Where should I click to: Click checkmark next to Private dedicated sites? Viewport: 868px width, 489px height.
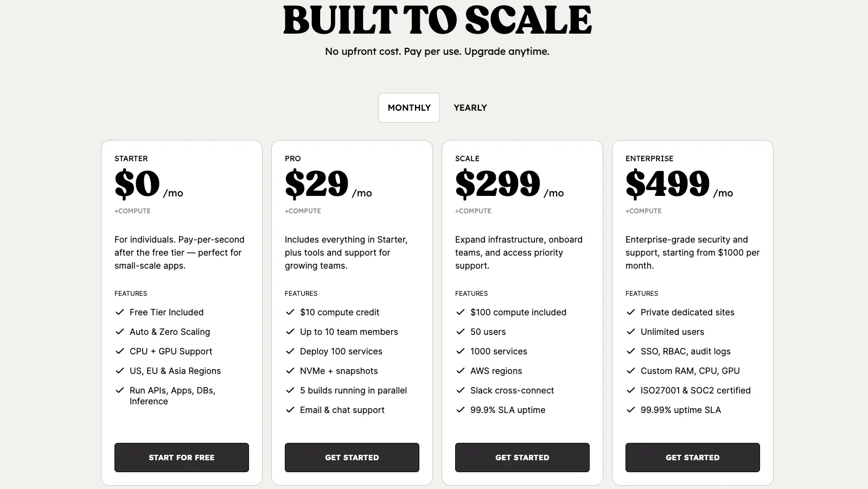pyautogui.click(x=631, y=312)
